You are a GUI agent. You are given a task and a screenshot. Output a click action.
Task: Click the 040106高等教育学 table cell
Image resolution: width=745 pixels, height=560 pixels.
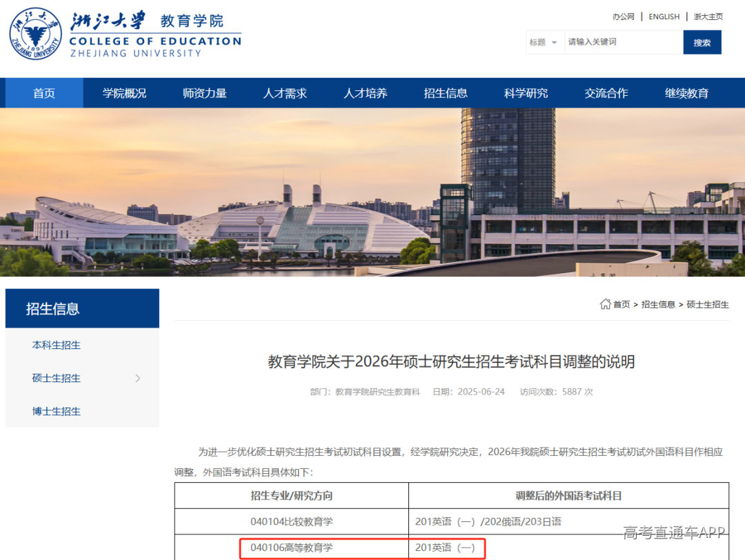292,547
